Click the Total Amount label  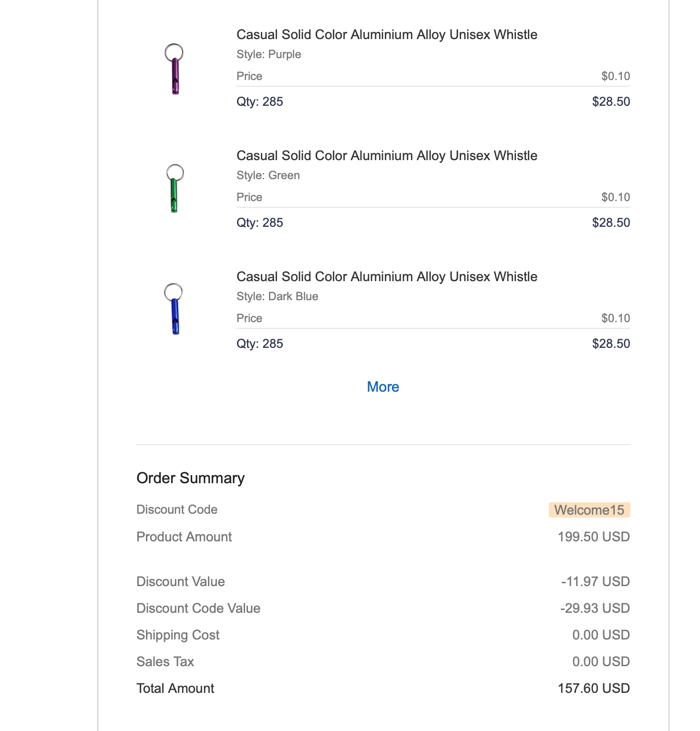pyautogui.click(x=175, y=688)
